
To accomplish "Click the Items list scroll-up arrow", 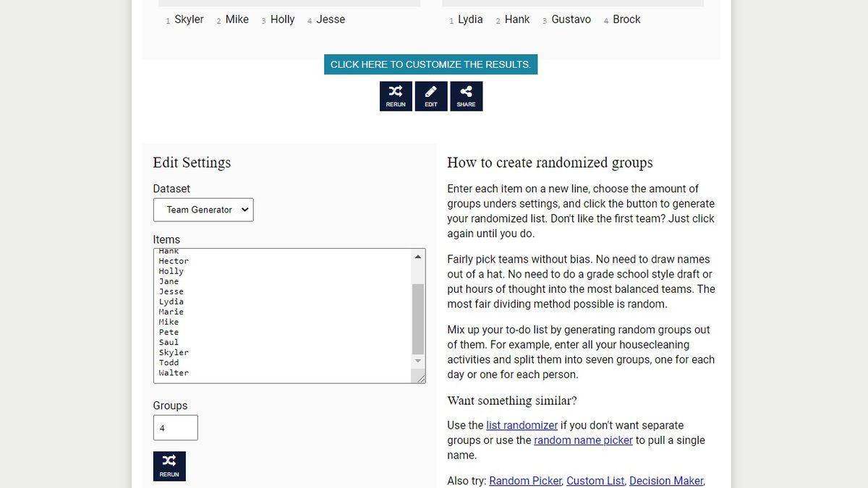I will pos(418,257).
